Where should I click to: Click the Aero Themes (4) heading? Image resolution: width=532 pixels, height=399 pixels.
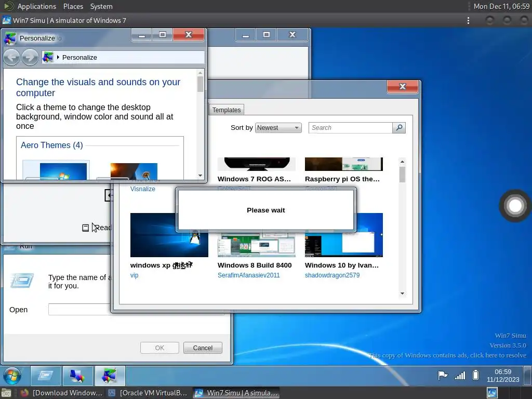[52, 145]
